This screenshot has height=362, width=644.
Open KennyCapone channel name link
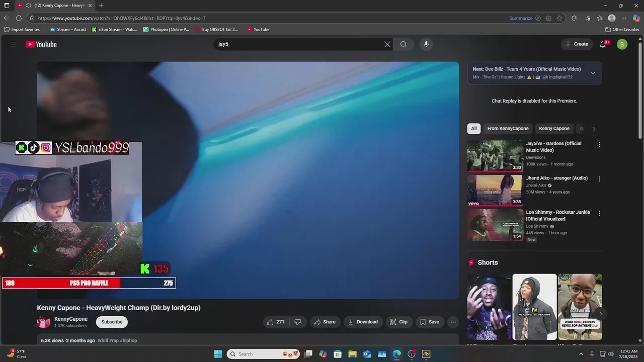[x=71, y=319]
